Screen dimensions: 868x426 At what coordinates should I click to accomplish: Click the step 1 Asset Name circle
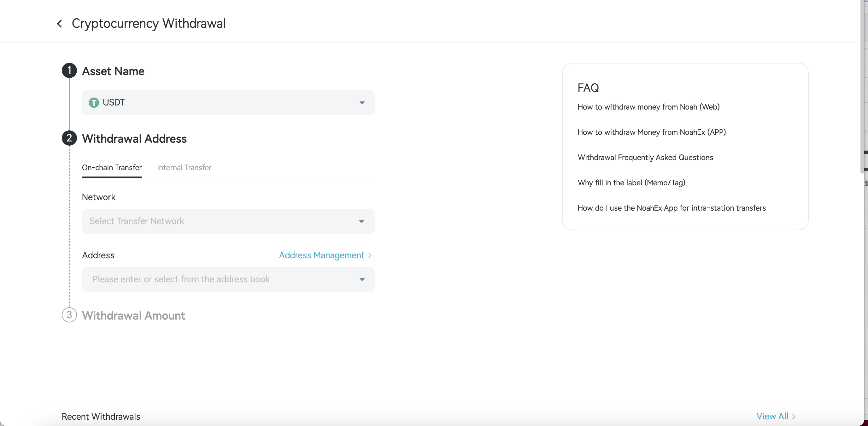[x=69, y=70]
